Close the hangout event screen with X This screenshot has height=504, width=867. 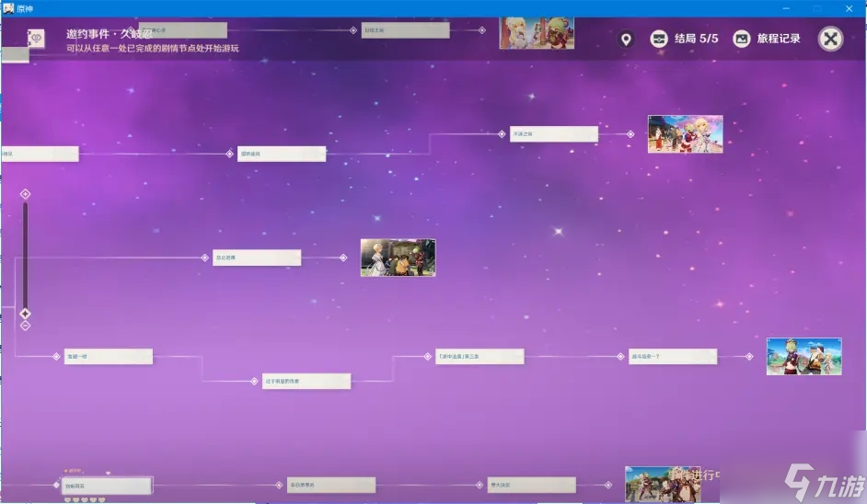(830, 39)
